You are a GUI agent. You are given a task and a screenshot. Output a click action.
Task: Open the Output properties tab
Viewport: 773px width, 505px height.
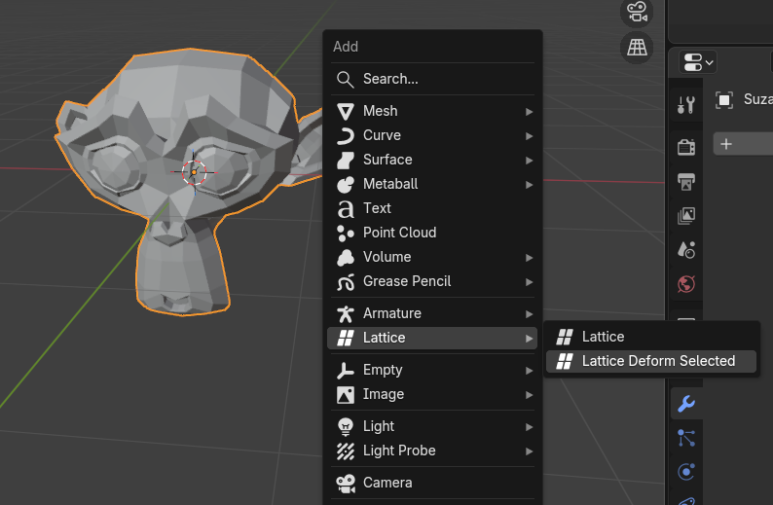(x=686, y=181)
